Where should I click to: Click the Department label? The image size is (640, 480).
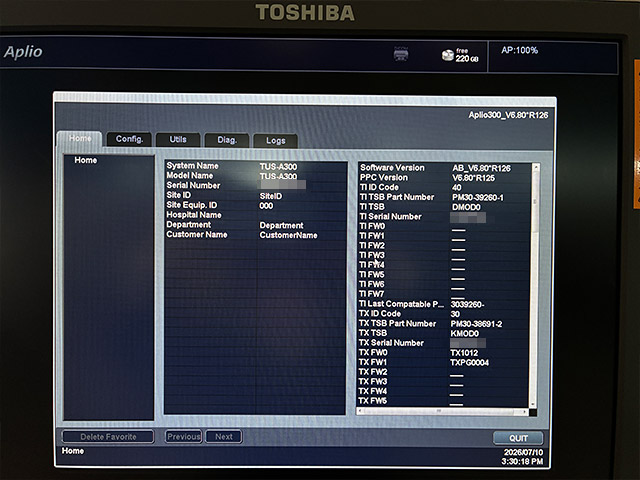189,225
